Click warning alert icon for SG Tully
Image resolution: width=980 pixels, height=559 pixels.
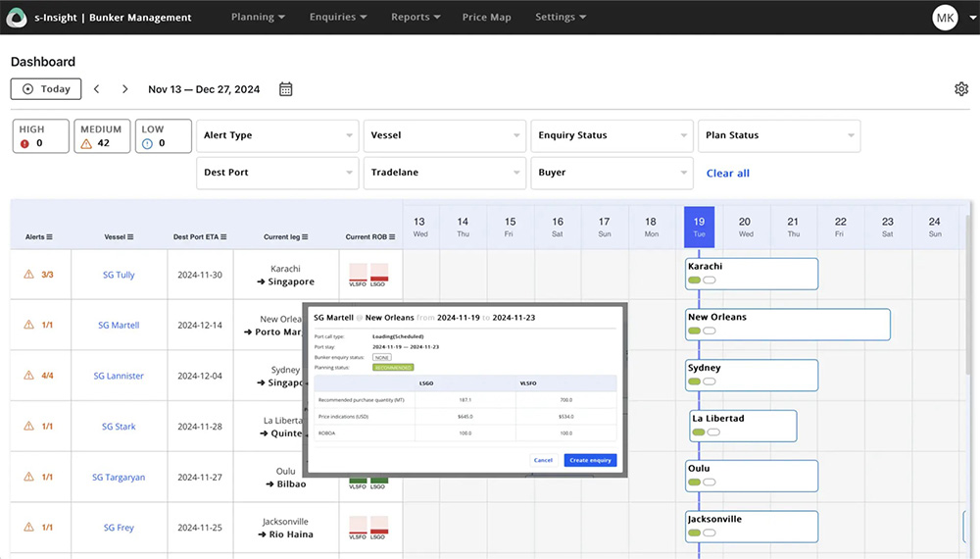(x=28, y=274)
